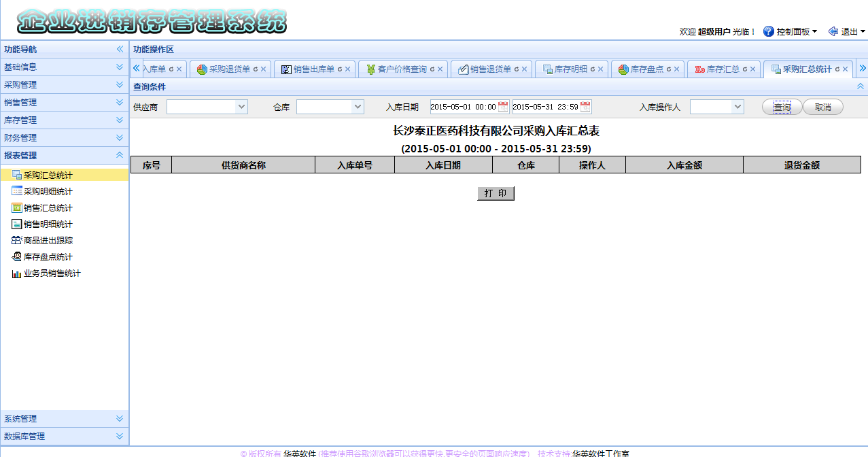Collapse the 报表管理 navigation section
Screen dimensions: 868x457
tap(120, 155)
